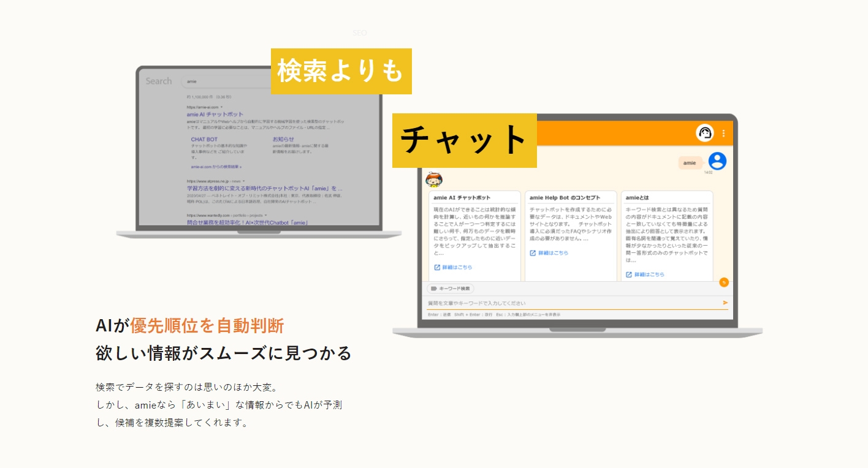Open the three-dot menu in chat header

tap(723, 133)
